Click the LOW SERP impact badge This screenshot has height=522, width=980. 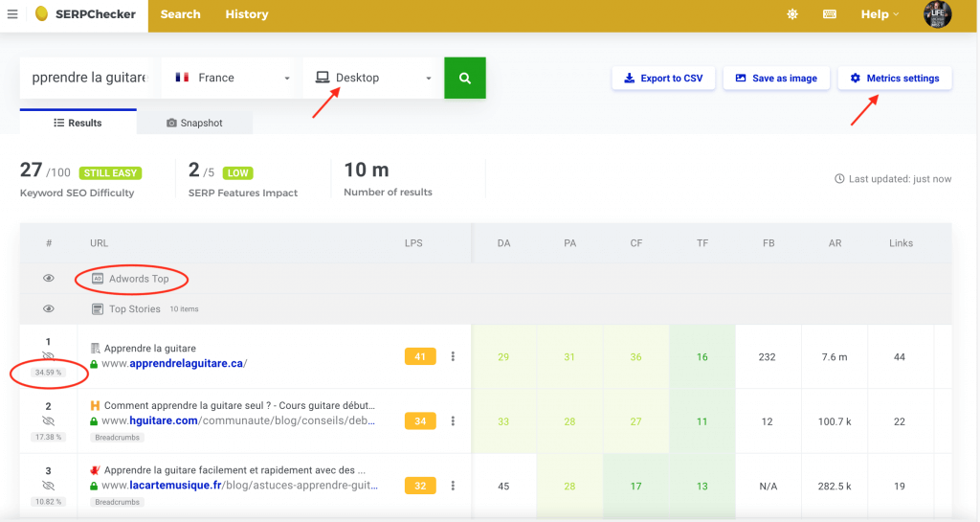237,173
